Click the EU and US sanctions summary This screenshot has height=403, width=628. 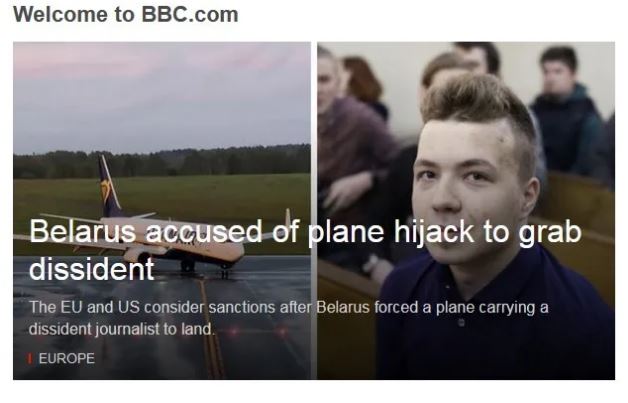coord(288,318)
